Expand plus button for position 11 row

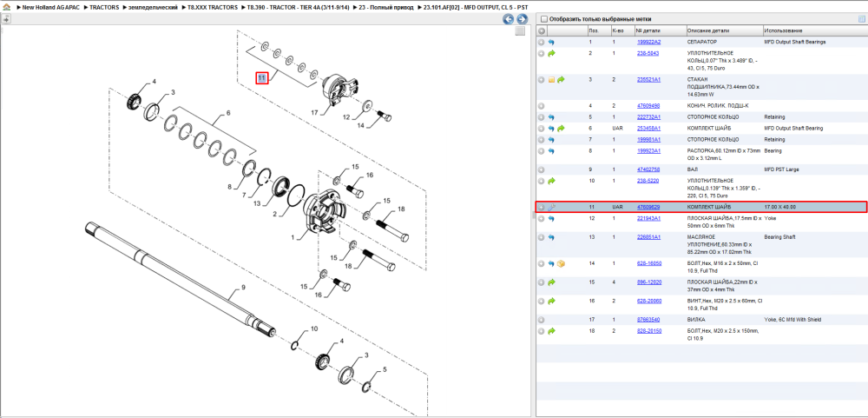542,207
